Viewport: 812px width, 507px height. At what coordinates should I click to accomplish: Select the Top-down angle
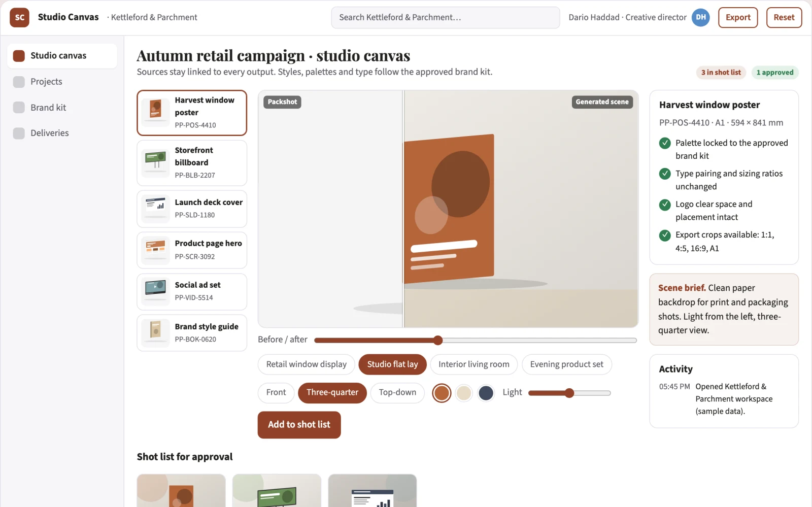point(397,393)
